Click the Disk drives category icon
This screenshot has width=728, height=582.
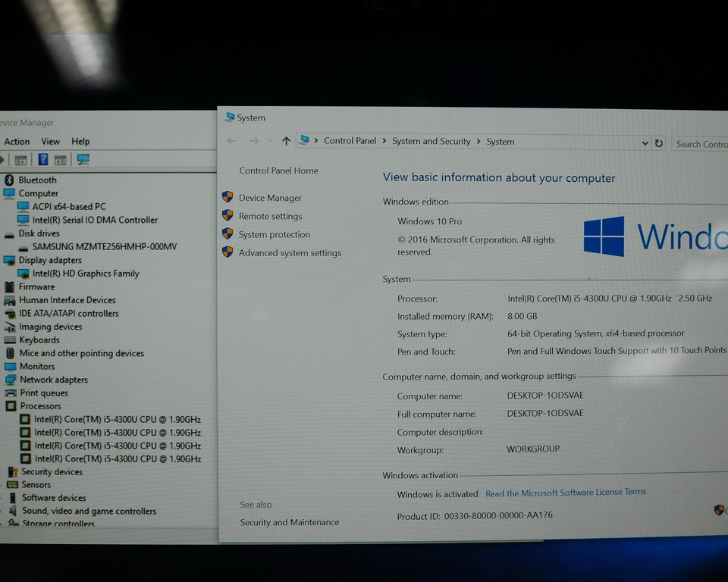(x=9, y=235)
